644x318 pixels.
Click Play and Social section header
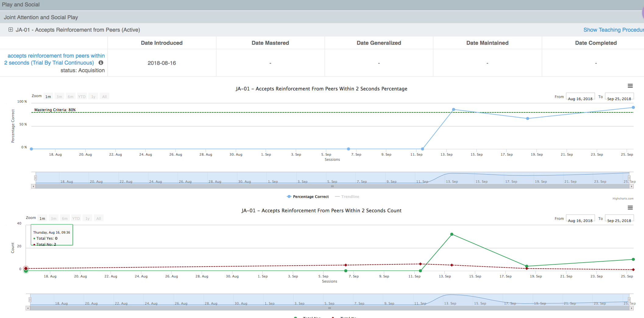21,5
